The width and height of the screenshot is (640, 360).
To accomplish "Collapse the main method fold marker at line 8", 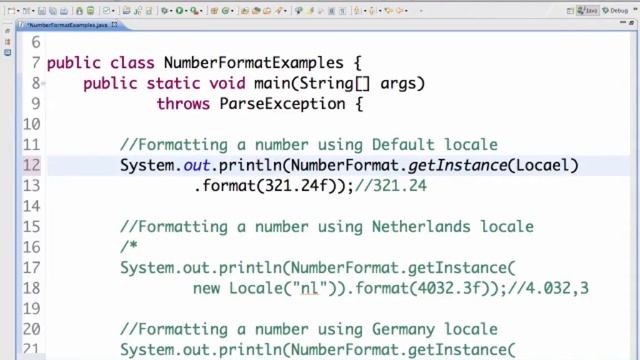I will (x=43, y=84).
